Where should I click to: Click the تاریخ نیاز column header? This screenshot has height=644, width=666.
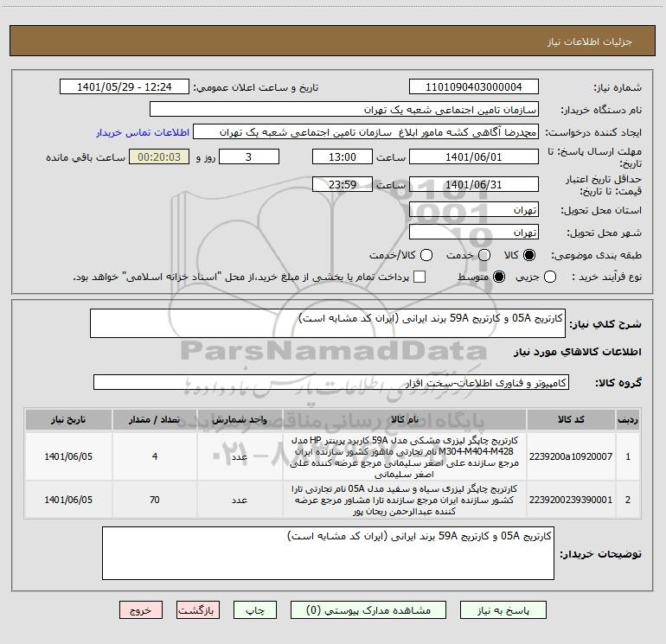tap(68, 419)
